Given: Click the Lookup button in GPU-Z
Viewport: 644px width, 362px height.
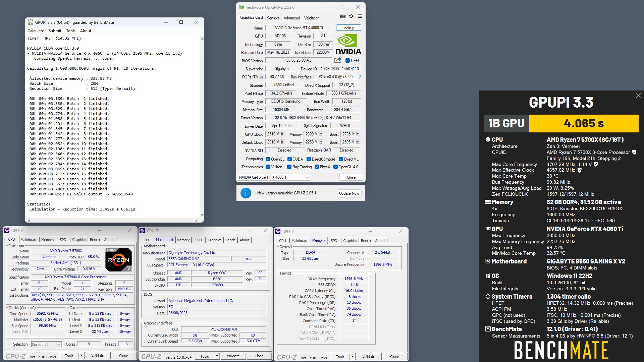Looking at the screenshot, I should click(x=348, y=28).
